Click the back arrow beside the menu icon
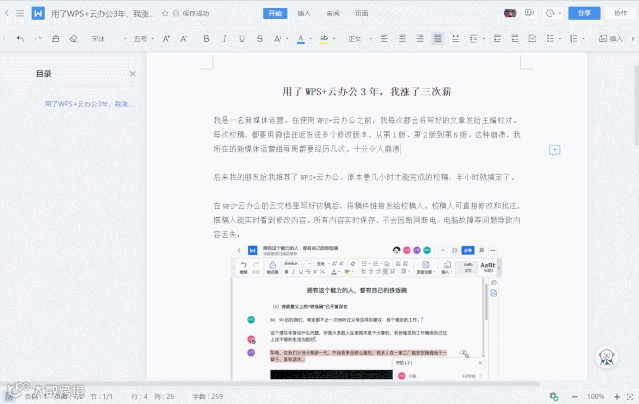 [x=7, y=13]
